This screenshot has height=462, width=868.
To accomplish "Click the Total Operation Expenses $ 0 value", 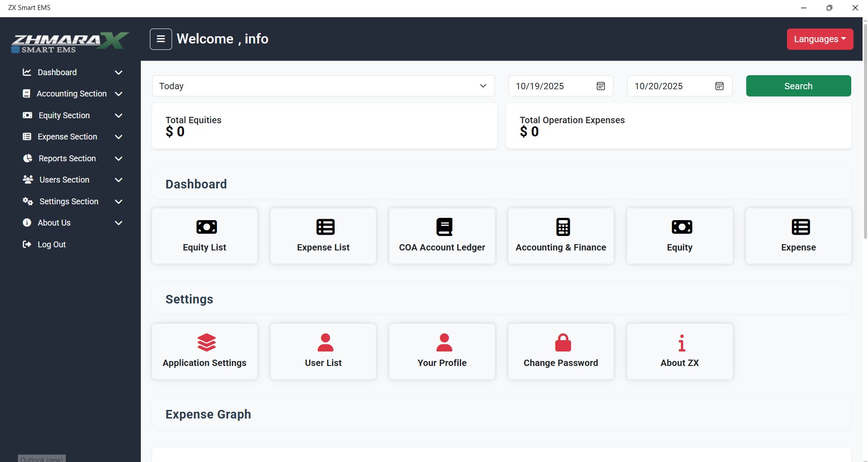I will pyautogui.click(x=529, y=132).
